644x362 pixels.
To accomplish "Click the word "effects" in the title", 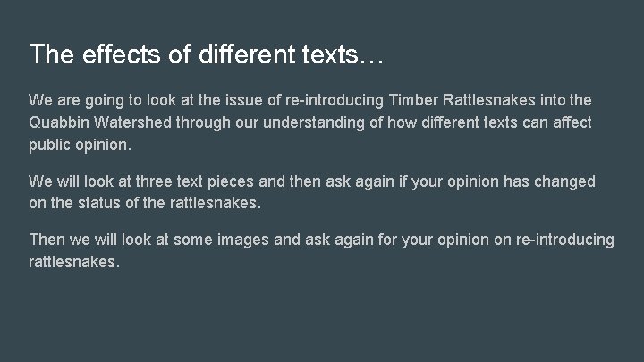I will [121, 54].
